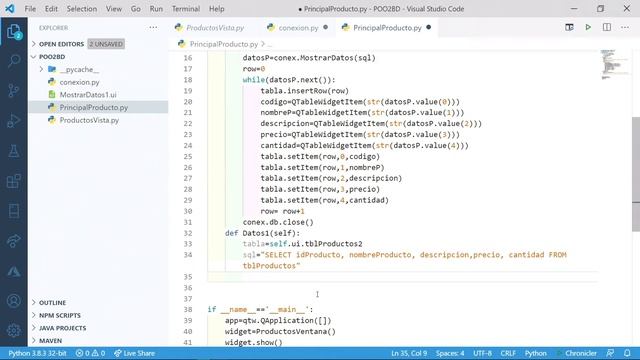Switch to the conexion.py tab
Viewport: 640px width, 360px height.
click(x=298, y=28)
